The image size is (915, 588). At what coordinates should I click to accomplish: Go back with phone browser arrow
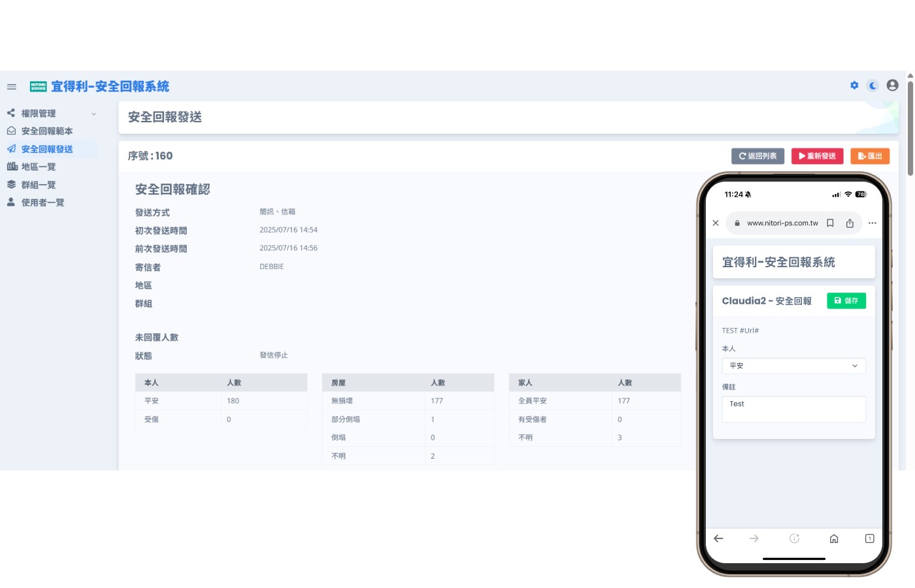[x=718, y=538]
